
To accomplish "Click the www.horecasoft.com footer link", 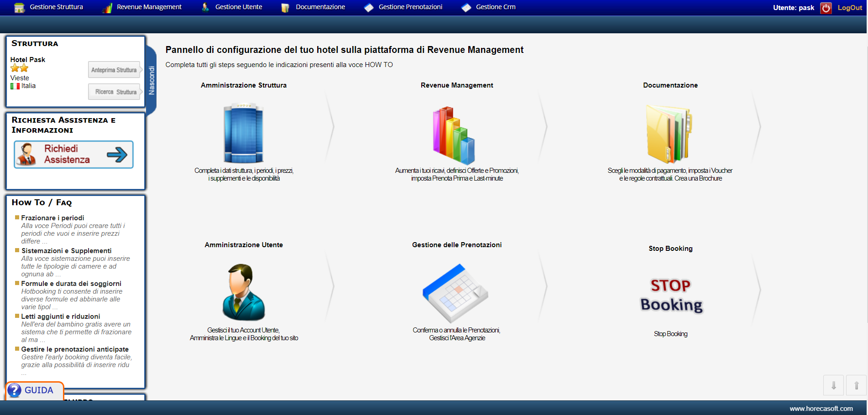I will [x=821, y=409].
